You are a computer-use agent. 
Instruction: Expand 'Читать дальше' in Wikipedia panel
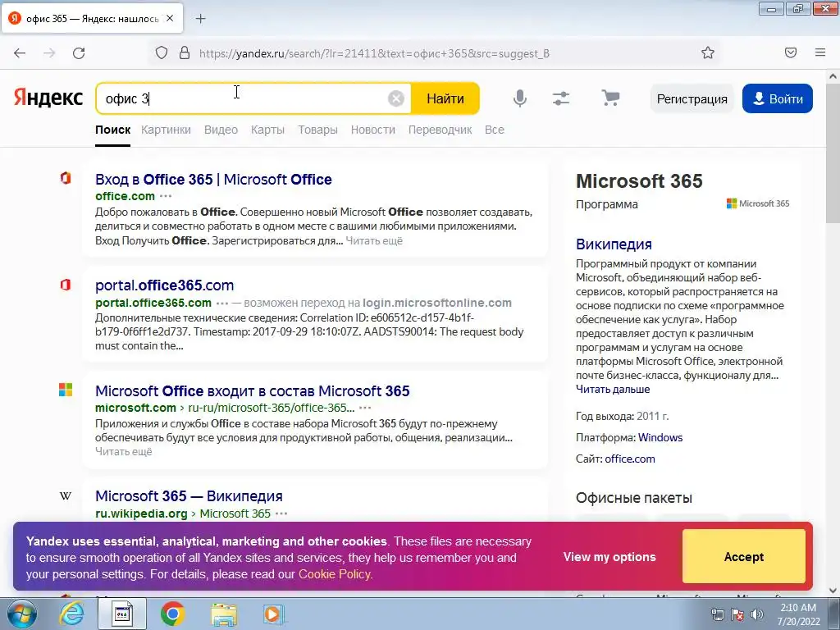(x=613, y=390)
